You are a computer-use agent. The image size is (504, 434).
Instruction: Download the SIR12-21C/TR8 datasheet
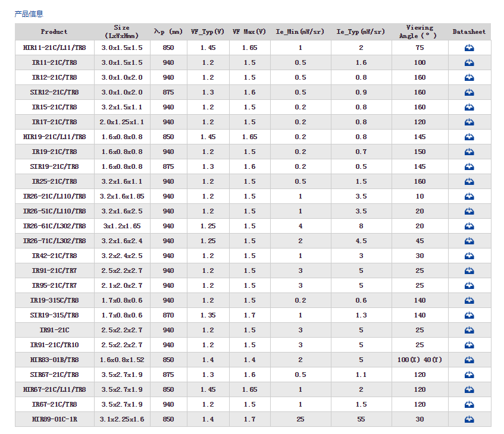point(469,92)
